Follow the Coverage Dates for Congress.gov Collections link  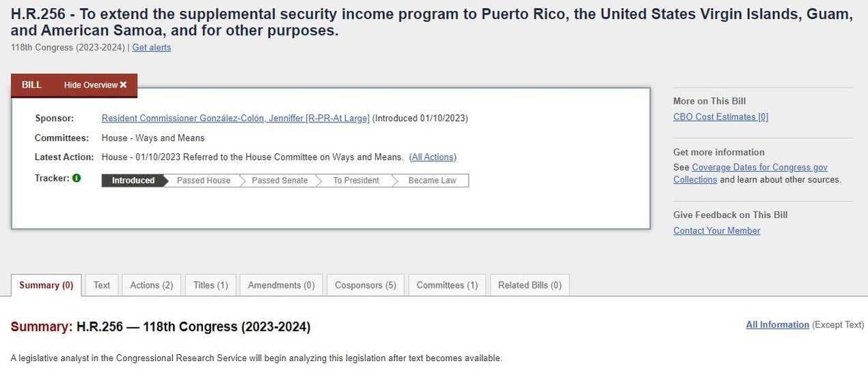pos(750,174)
